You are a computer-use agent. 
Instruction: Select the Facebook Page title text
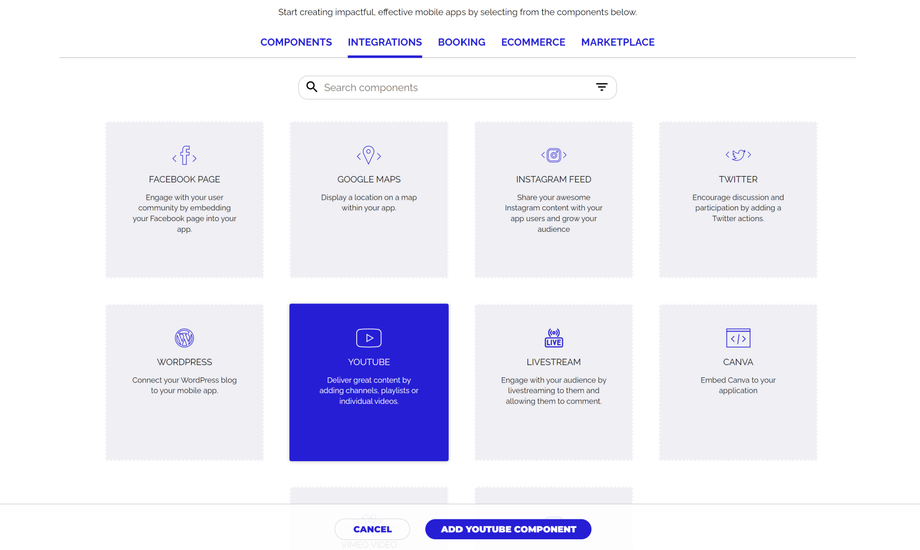pyautogui.click(x=184, y=180)
